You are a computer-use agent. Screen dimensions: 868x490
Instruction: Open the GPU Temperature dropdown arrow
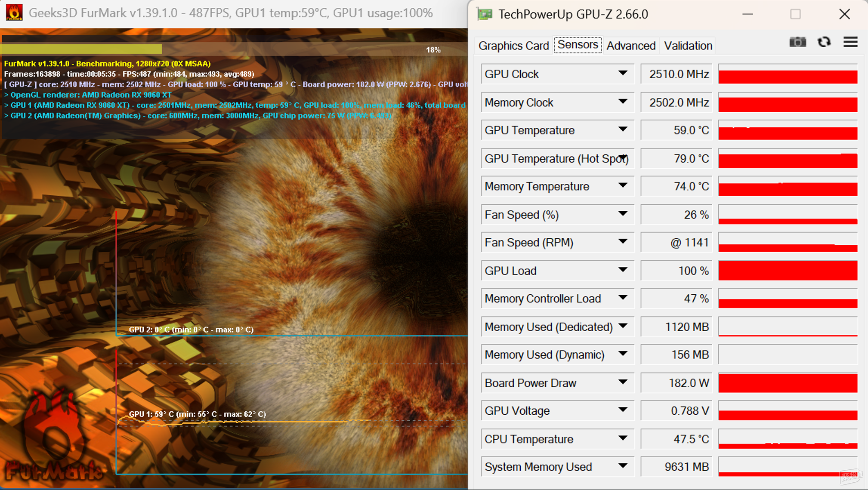tap(623, 129)
